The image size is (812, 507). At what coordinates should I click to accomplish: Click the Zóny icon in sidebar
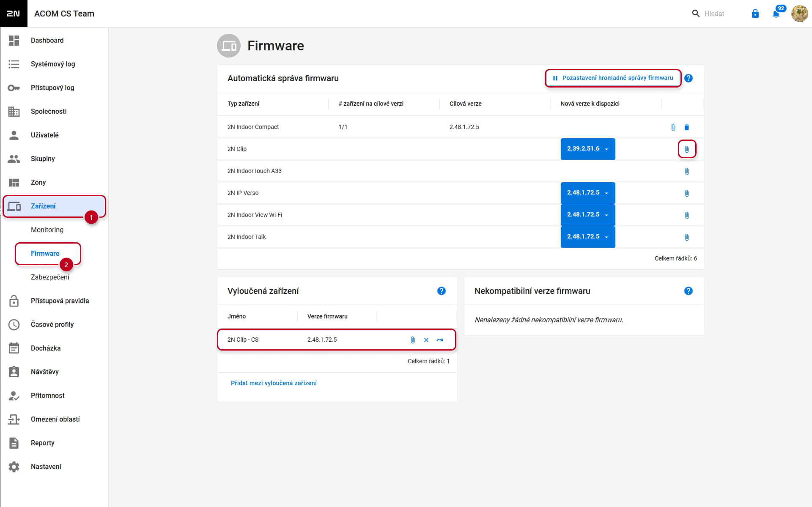[14, 183]
